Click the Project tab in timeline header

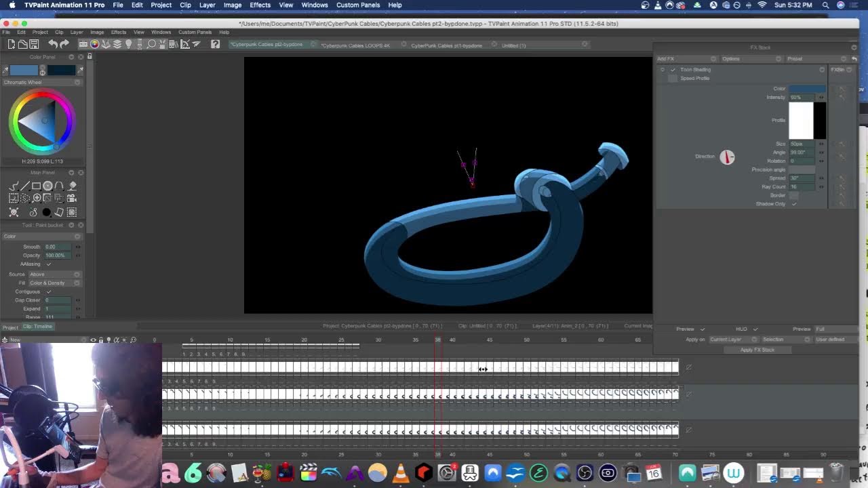(10, 327)
